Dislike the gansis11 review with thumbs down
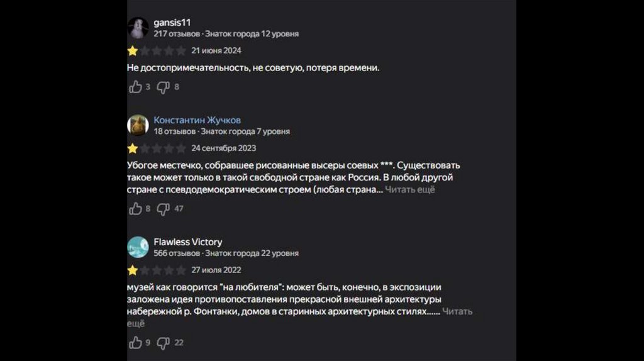Viewport: 644px width, 361px height. point(163,87)
